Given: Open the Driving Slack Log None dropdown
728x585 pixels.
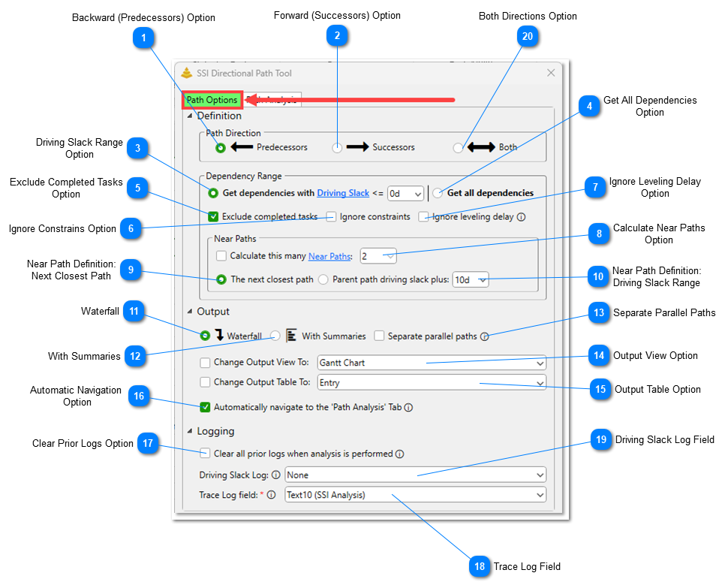Looking at the screenshot, I should pyautogui.click(x=415, y=475).
